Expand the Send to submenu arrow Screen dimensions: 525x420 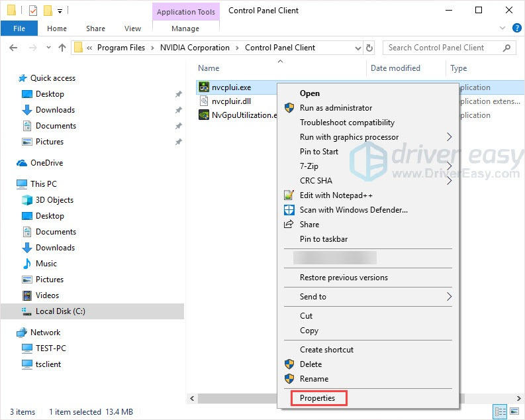pyautogui.click(x=449, y=297)
